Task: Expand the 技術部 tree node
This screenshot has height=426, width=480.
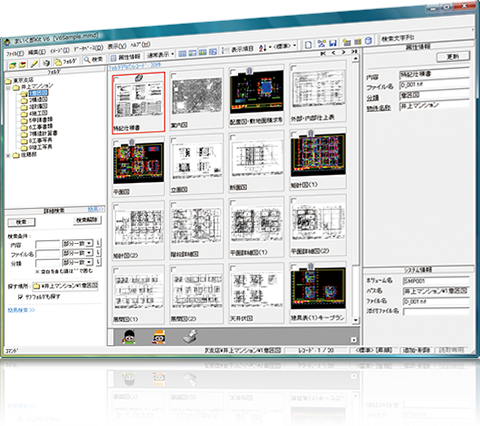Action: 9,156
